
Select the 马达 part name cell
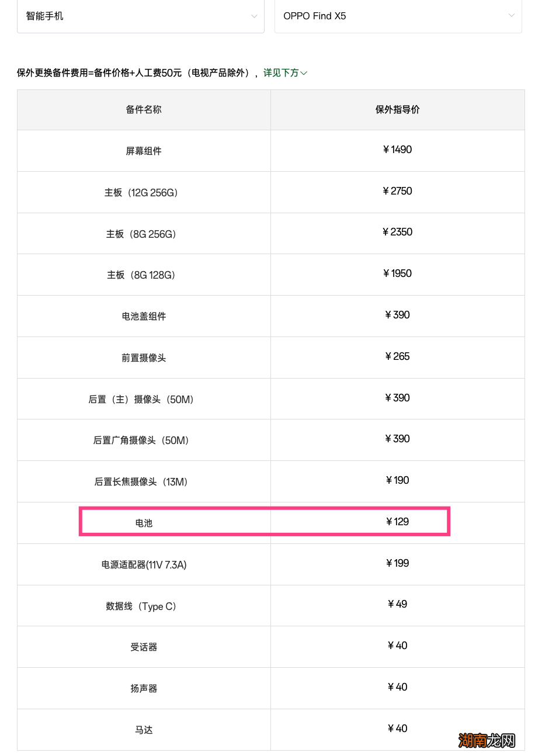point(144,730)
